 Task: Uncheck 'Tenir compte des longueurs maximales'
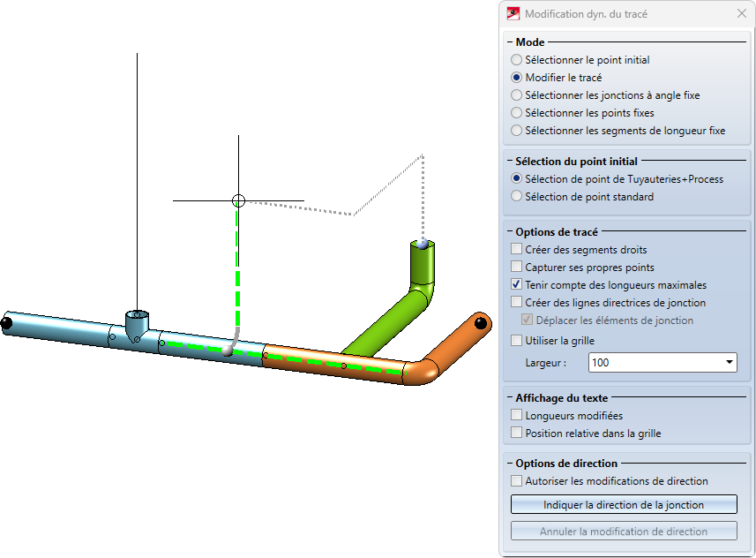pyautogui.click(x=516, y=284)
